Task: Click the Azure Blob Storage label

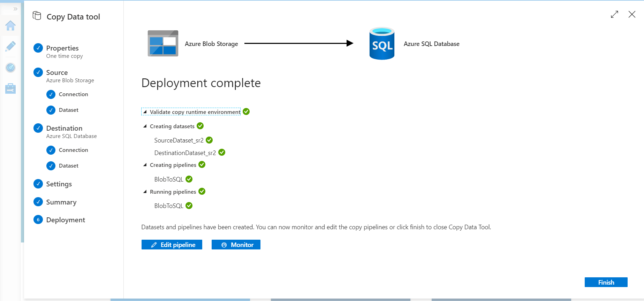Action: coord(211,44)
